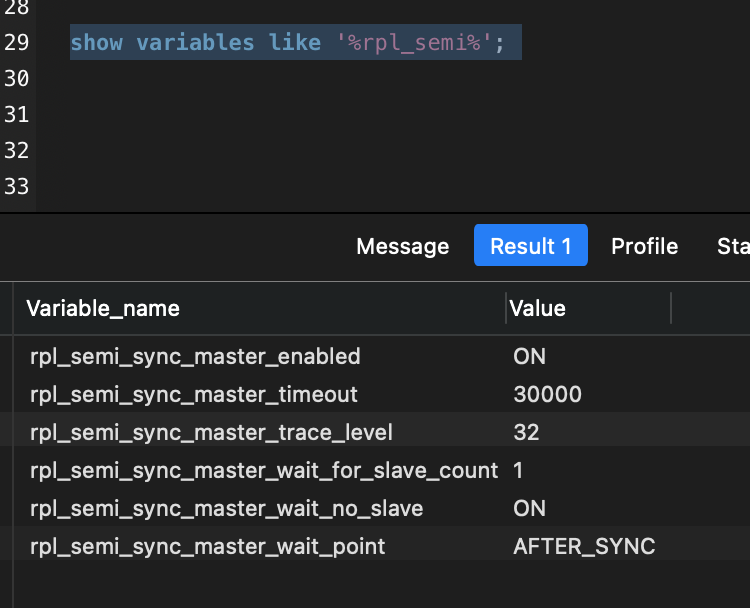Click the wait_for_slave_count value 1
Screen dimensions: 750x608
[x=519, y=470]
